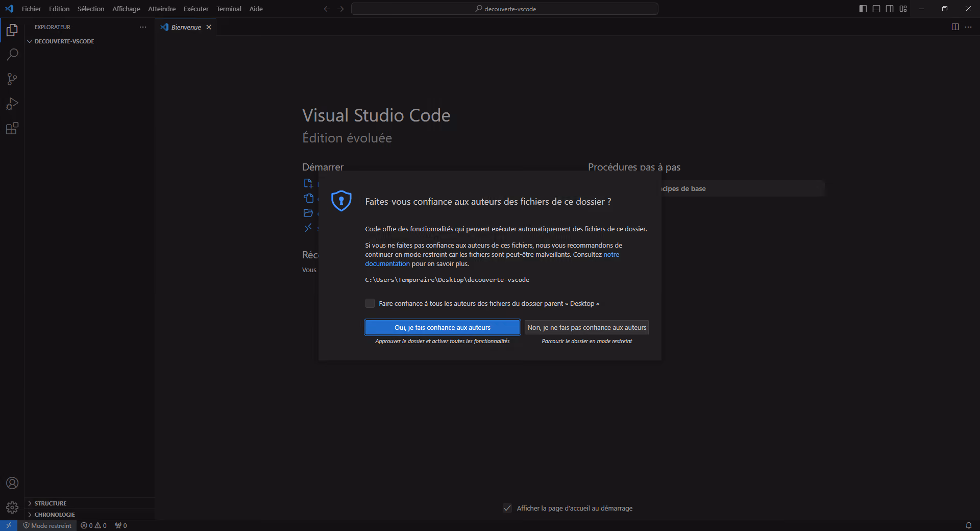This screenshot has width=980, height=531.
Task: Click the Open Folder icon under Démarrer
Action: tap(308, 213)
